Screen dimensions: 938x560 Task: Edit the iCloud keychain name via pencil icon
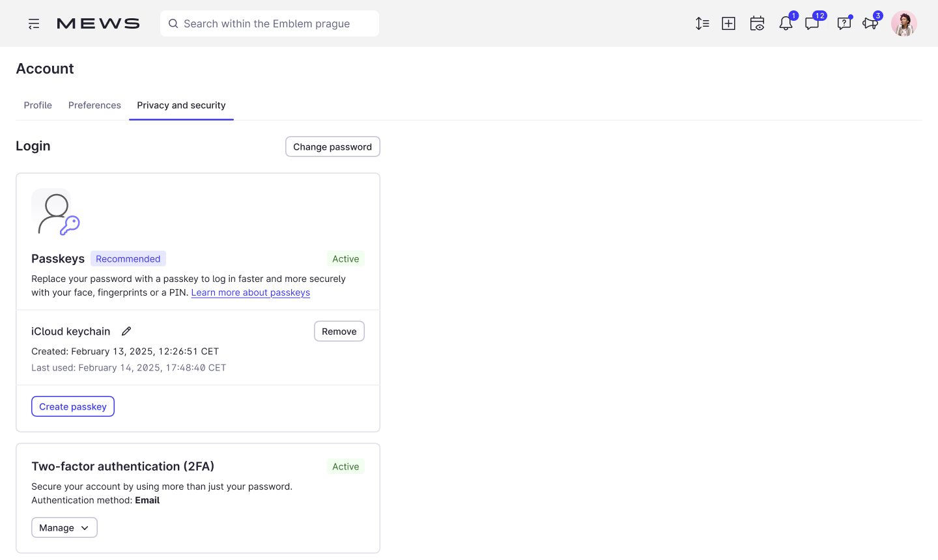[x=126, y=331]
